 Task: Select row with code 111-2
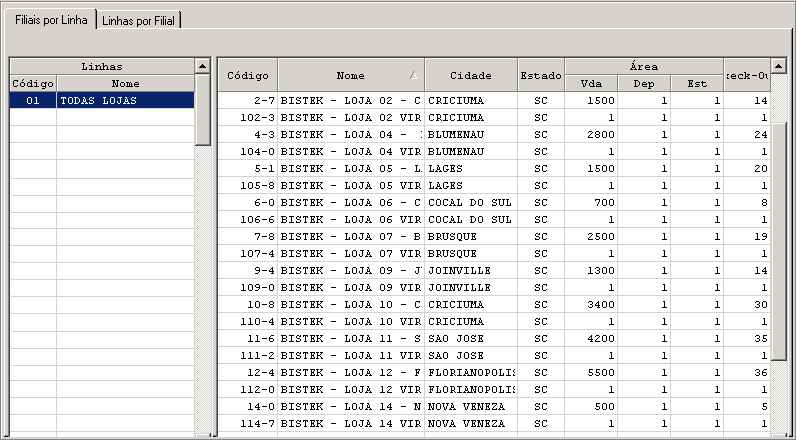494,356
